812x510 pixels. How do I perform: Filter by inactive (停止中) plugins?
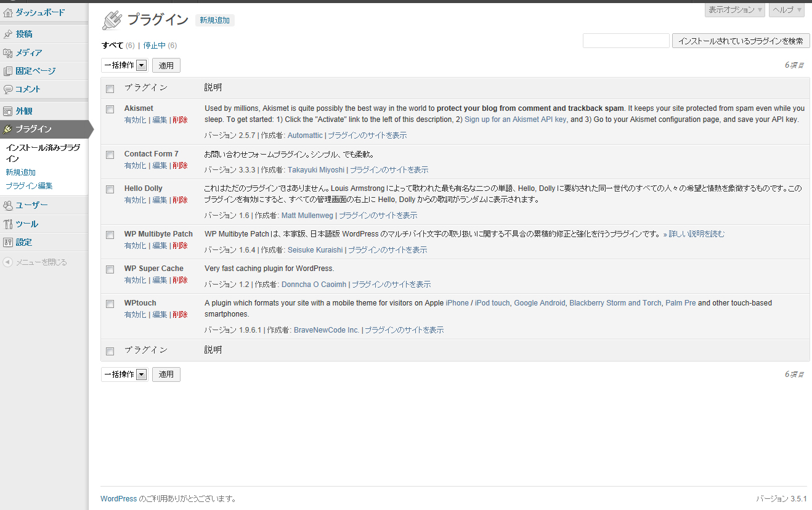pyautogui.click(x=154, y=46)
